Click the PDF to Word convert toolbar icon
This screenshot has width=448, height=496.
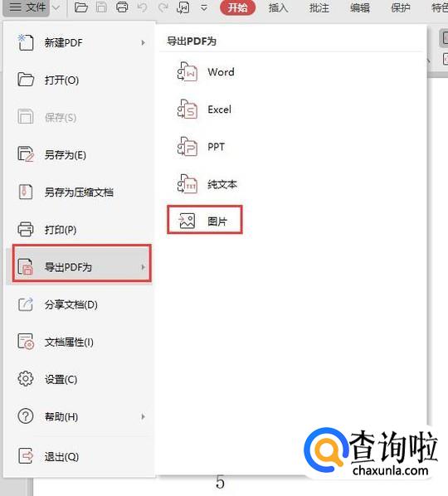[183, 7]
